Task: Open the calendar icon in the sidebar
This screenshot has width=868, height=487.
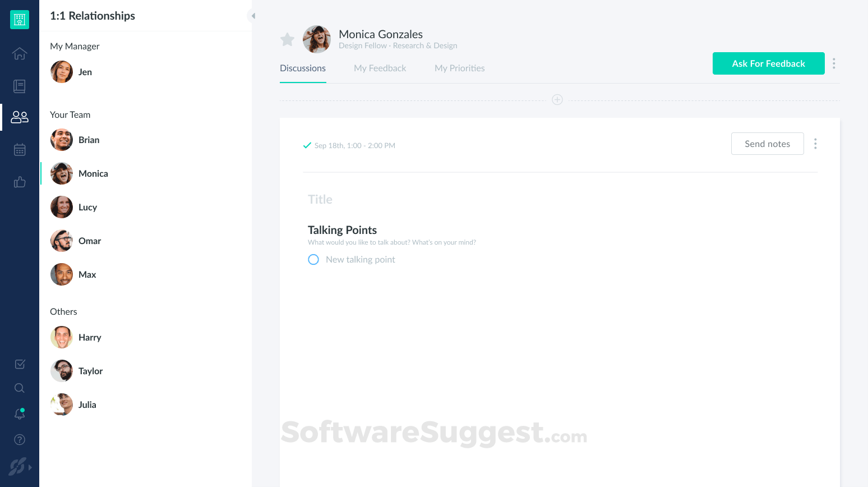Action: [x=19, y=149]
